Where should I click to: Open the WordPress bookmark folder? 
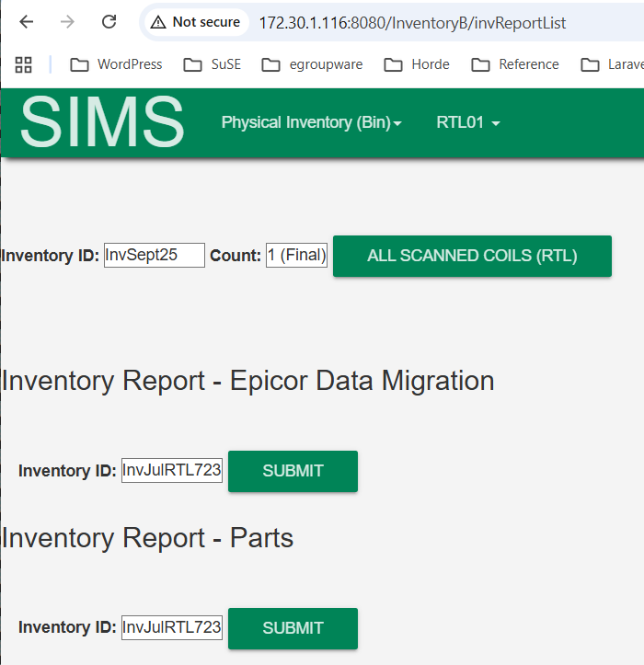coord(117,64)
